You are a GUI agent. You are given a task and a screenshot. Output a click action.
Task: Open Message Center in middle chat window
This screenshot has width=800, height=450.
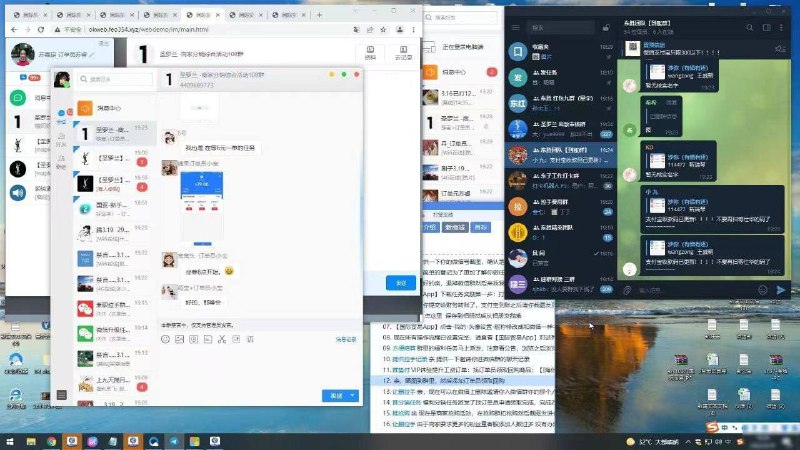pyautogui.click(x=461, y=72)
